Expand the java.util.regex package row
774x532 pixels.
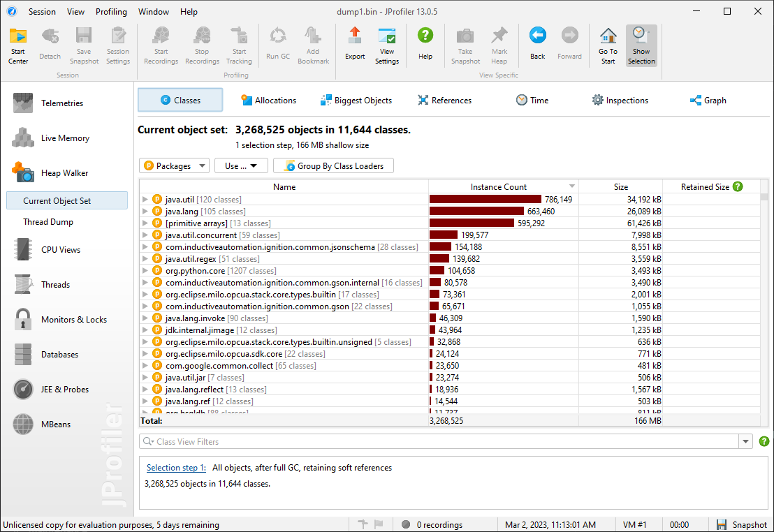pyautogui.click(x=145, y=258)
